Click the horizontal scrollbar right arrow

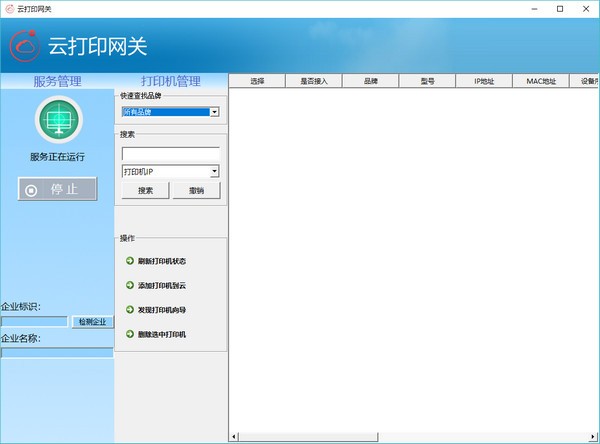(594, 437)
